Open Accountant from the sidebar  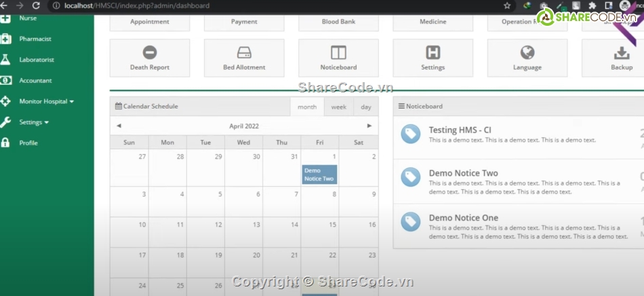pyautogui.click(x=35, y=81)
